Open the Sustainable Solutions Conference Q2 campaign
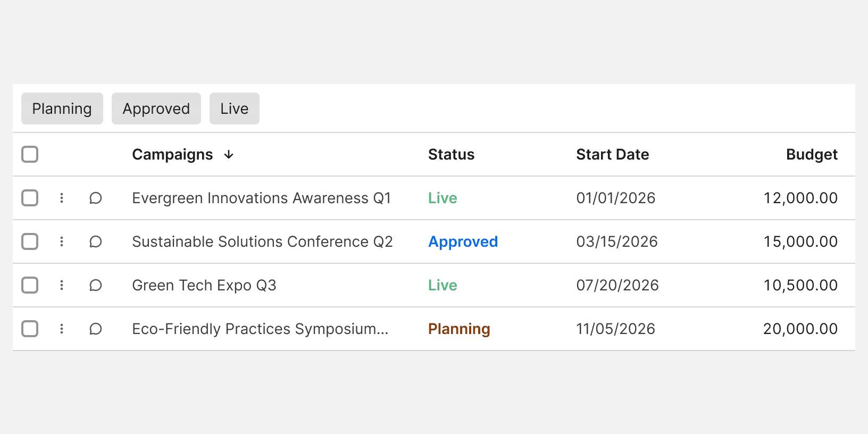This screenshot has width=868, height=434. click(x=262, y=242)
